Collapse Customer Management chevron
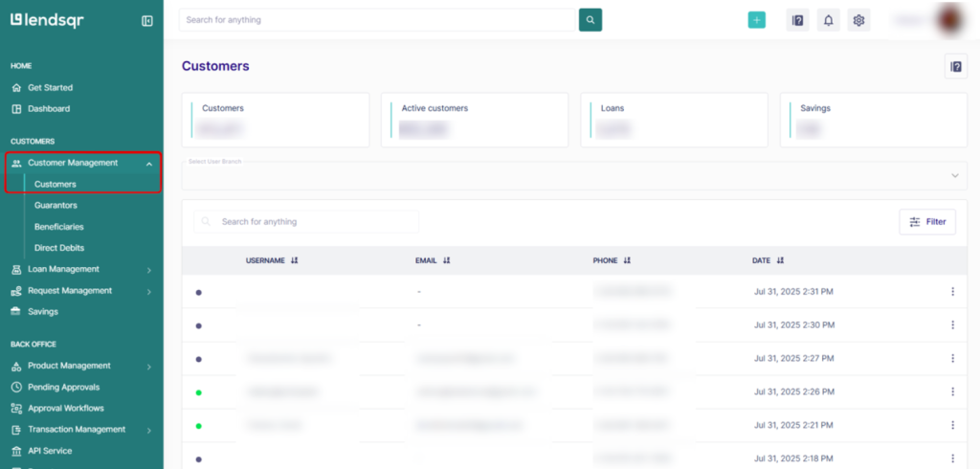Image resolution: width=980 pixels, height=469 pixels. [148, 164]
